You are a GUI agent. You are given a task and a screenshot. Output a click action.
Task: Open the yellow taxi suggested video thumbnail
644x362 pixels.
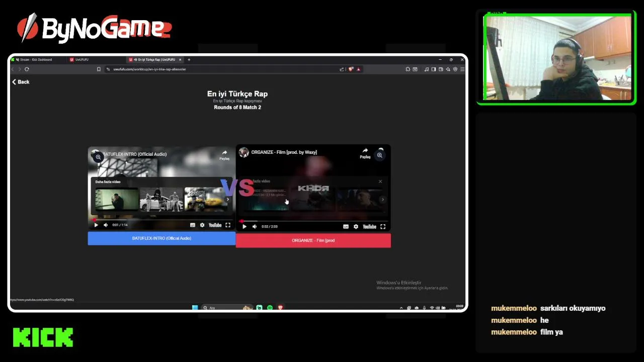(204, 199)
